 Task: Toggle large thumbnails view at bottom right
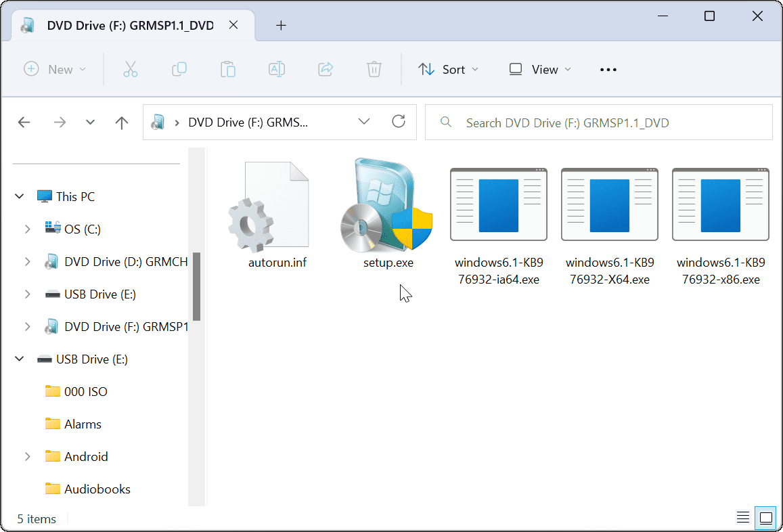pos(765,518)
